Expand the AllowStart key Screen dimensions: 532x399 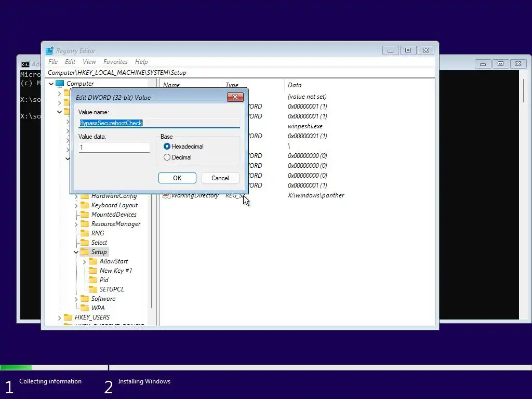click(x=85, y=262)
